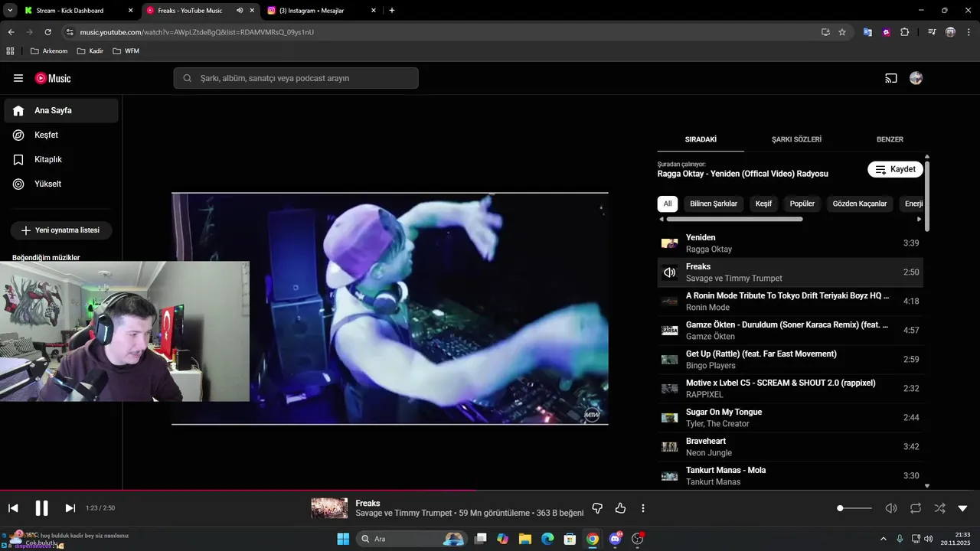Screen dimensions: 980x551
Task: Save the queue with Kaydet button
Action: [x=896, y=169]
